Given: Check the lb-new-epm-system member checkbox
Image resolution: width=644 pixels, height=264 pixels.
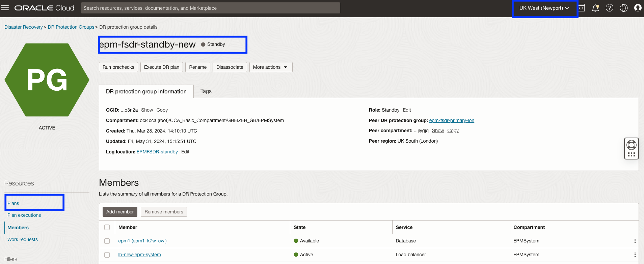Looking at the screenshot, I should tap(107, 255).
